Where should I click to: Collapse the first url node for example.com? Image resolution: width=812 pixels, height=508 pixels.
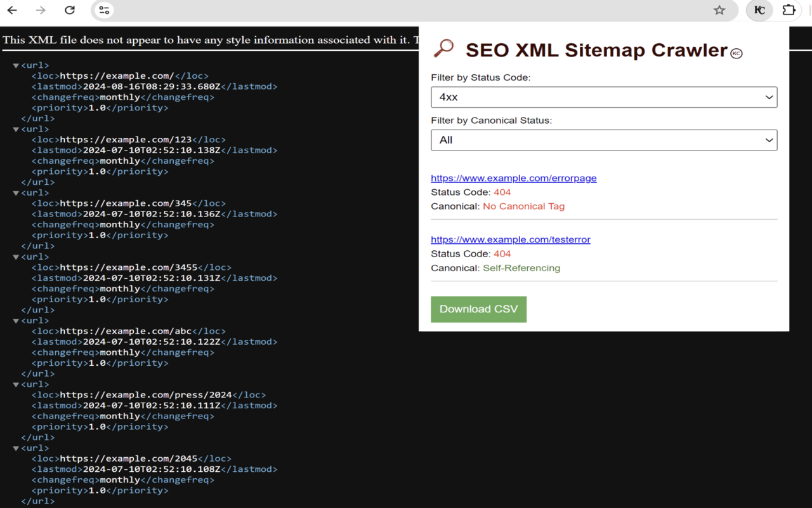point(16,64)
